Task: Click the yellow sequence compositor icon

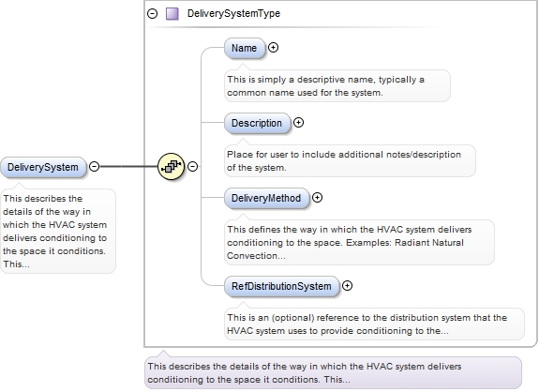Action: (x=171, y=166)
